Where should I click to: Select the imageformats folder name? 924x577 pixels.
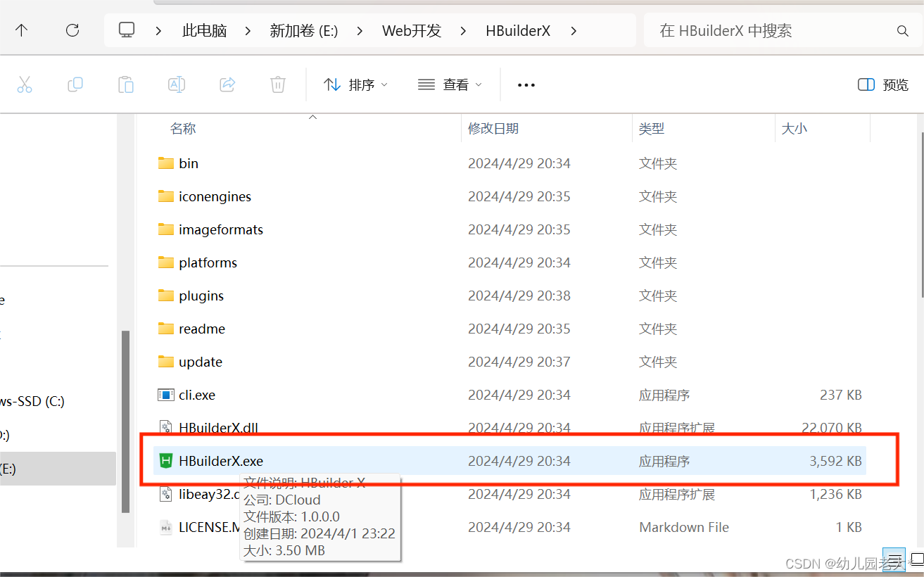(221, 229)
